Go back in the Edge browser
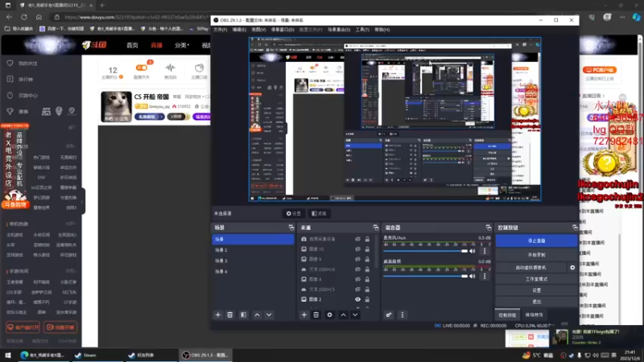The width and height of the screenshot is (644, 362). [x=10, y=17]
